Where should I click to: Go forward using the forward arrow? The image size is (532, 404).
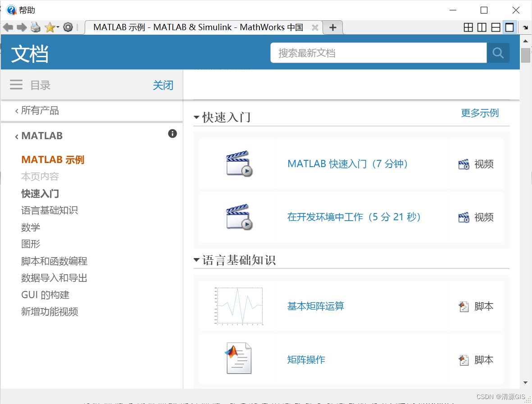tap(21, 27)
